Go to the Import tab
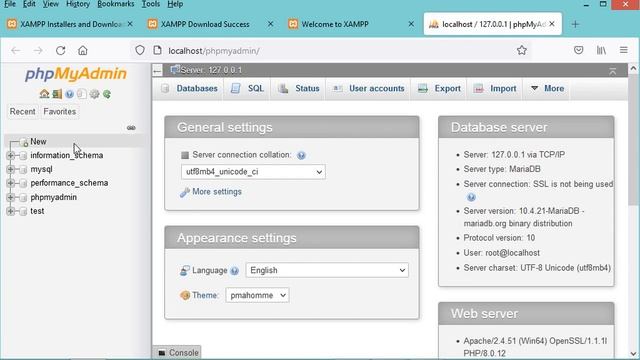Image resolution: width=640 pixels, height=360 pixels. click(495, 89)
